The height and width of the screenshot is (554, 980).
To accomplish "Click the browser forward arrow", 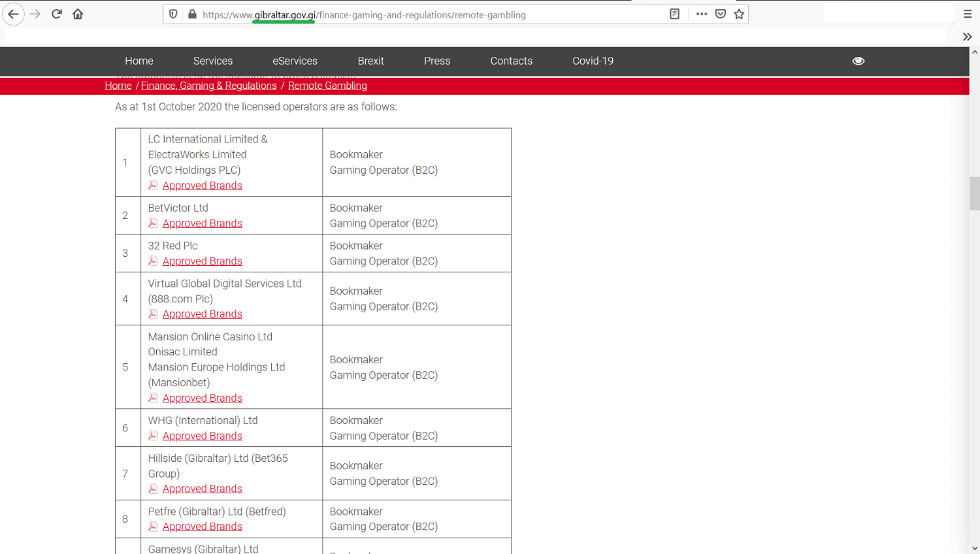I will tap(35, 14).
